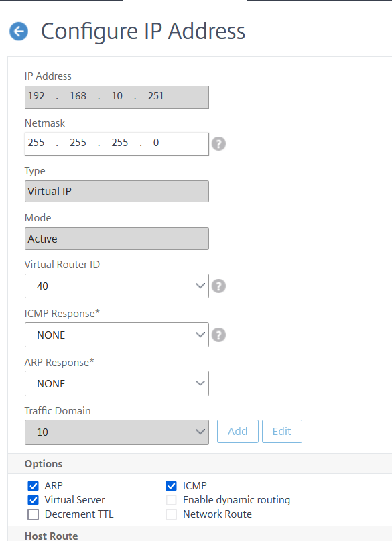Click the Traffic Domain dropdown arrow
The image size is (392, 541).
tap(199, 432)
